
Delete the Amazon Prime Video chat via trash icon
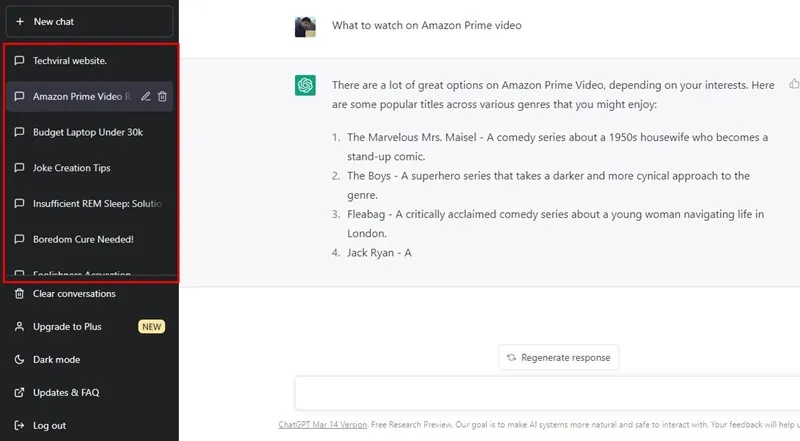click(162, 96)
